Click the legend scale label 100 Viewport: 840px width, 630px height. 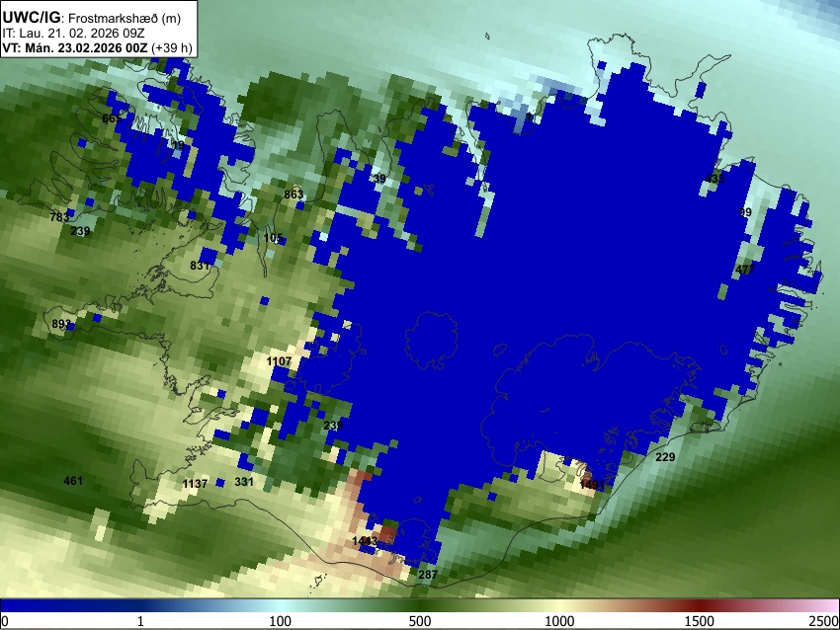281,621
